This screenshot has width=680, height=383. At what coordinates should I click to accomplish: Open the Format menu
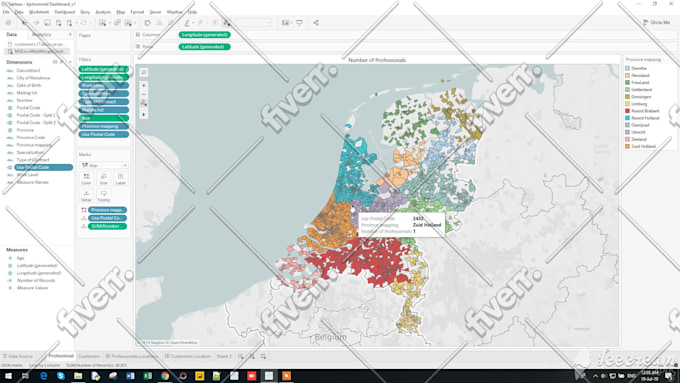(x=137, y=12)
